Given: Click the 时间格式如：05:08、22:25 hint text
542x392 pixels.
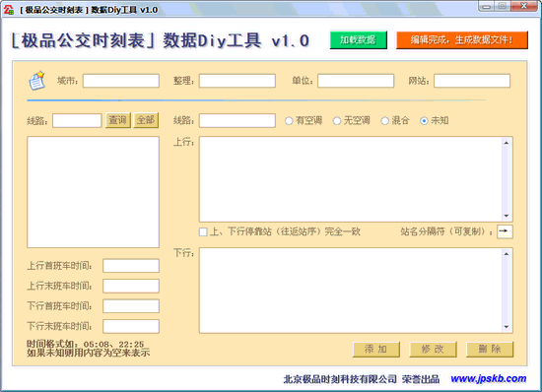Looking at the screenshot, I should click(86, 344).
